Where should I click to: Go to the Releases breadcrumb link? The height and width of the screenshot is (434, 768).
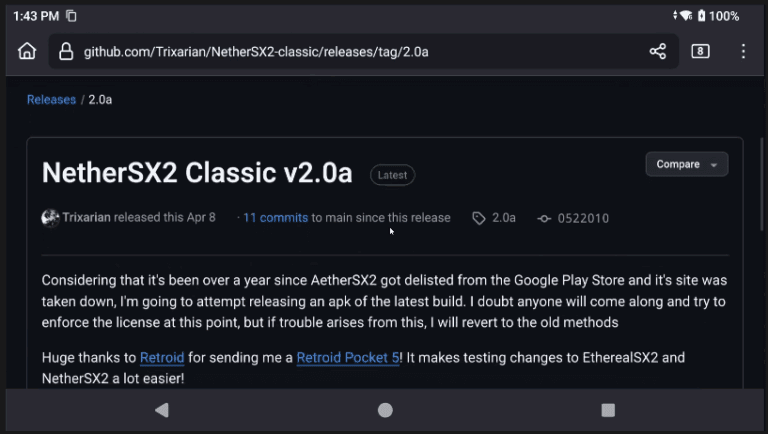[x=51, y=100]
